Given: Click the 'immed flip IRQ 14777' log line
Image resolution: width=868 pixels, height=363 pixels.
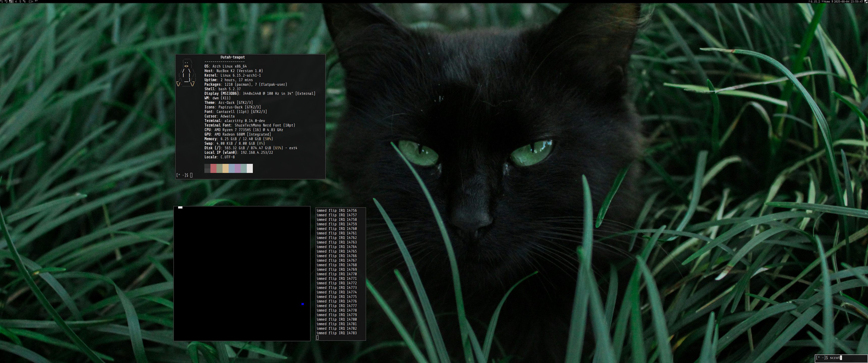Looking at the screenshot, I should [x=336, y=306].
